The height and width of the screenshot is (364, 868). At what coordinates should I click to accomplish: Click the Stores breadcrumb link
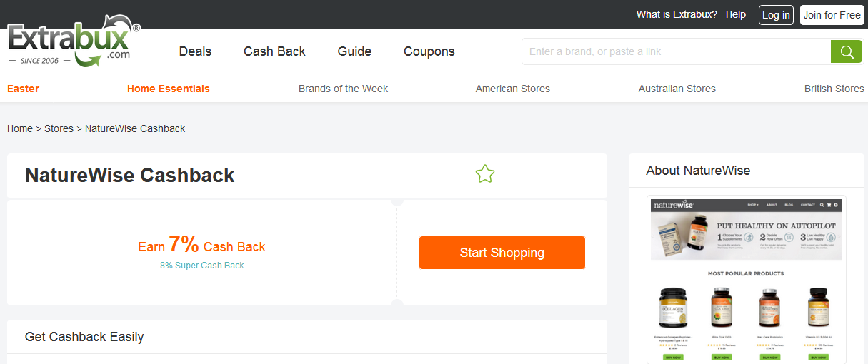[x=59, y=128]
